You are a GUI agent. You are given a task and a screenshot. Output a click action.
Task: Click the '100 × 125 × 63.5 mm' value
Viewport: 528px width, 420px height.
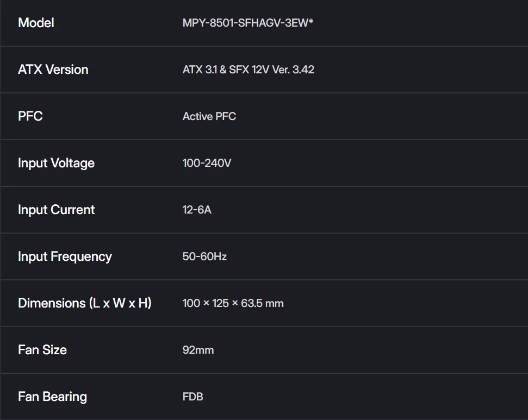pos(233,303)
